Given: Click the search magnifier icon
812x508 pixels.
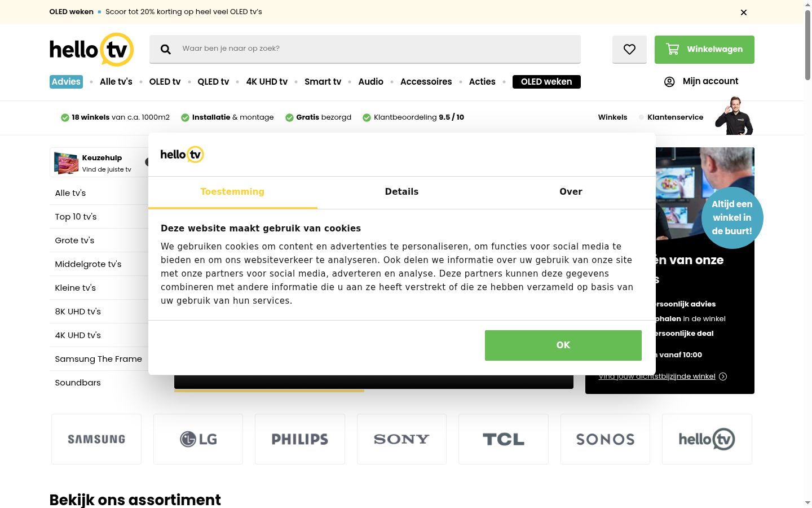Looking at the screenshot, I should [x=166, y=49].
